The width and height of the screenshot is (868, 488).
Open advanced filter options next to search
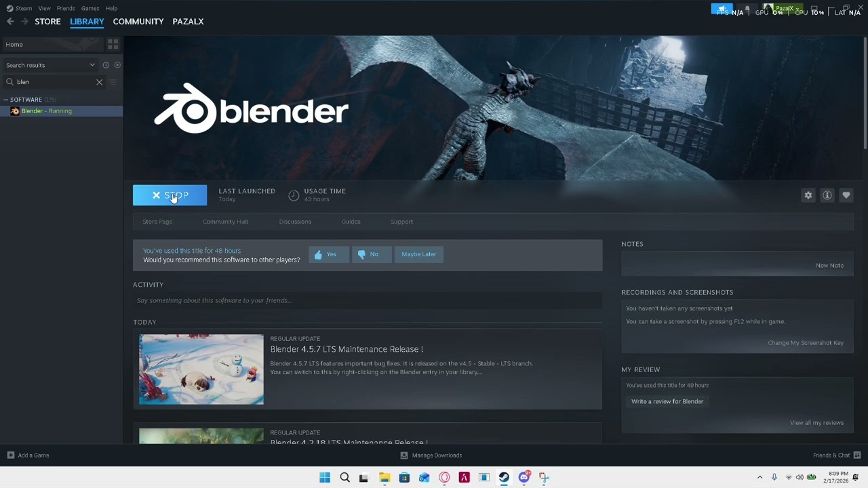[x=113, y=82]
